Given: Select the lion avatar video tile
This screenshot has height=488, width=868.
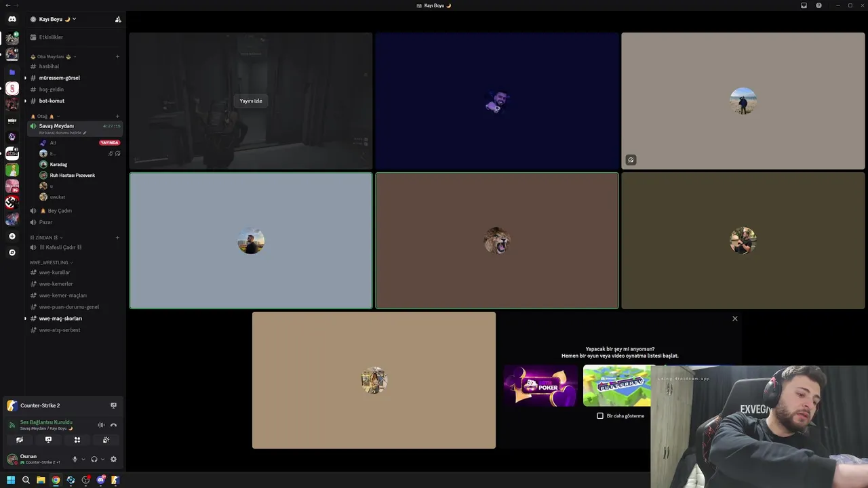Looking at the screenshot, I should tap(497, 241).
